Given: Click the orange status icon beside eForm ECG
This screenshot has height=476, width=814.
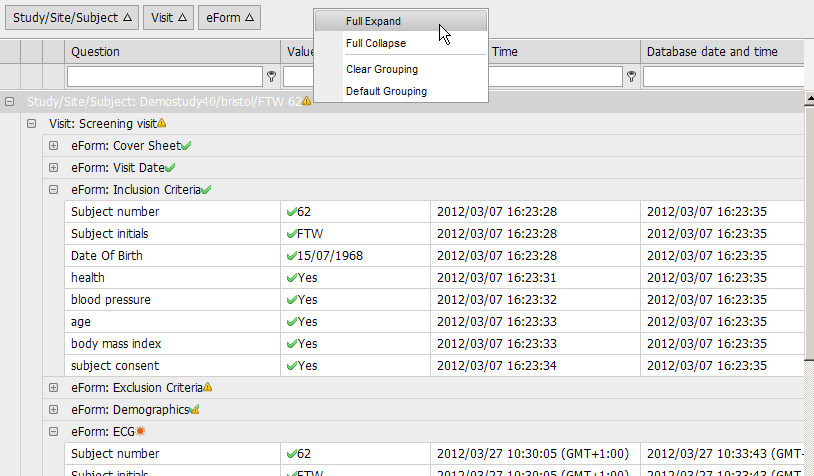Looking at the screenshot, I should (x=141, y=431).
